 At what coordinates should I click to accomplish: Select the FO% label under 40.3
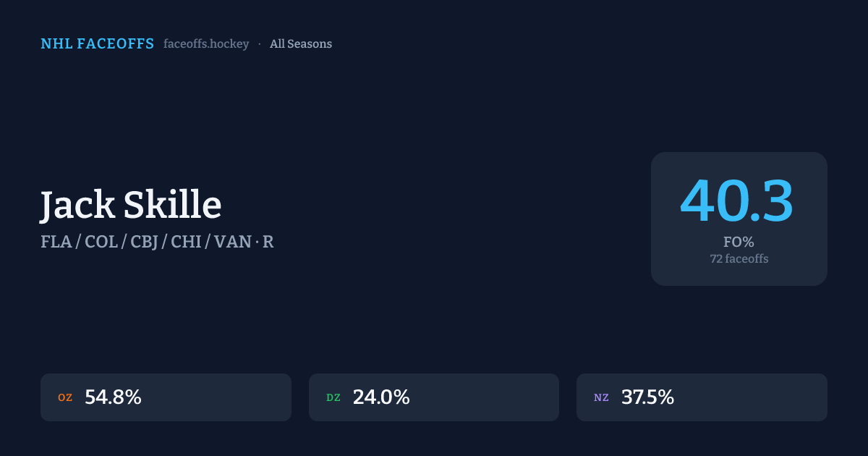[739, 242]
